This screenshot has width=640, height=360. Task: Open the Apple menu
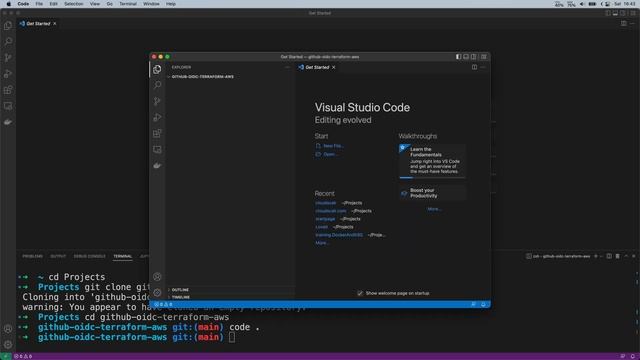pos(9,4)
